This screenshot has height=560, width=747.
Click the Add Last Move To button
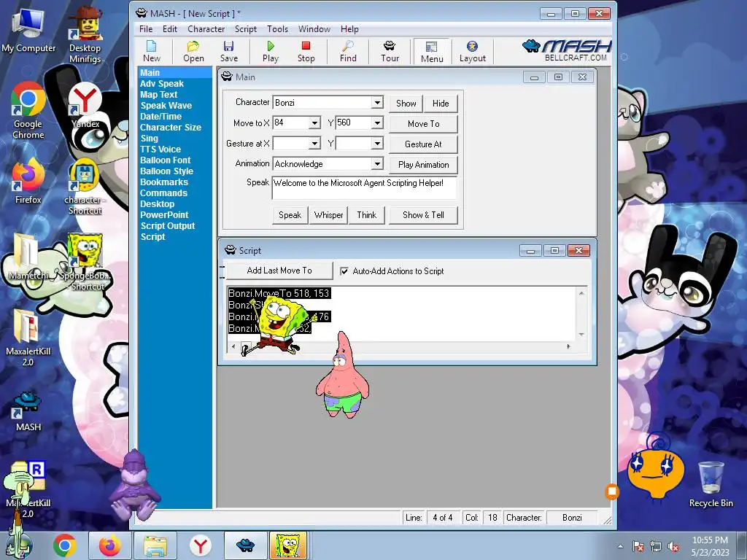point(279,271)
